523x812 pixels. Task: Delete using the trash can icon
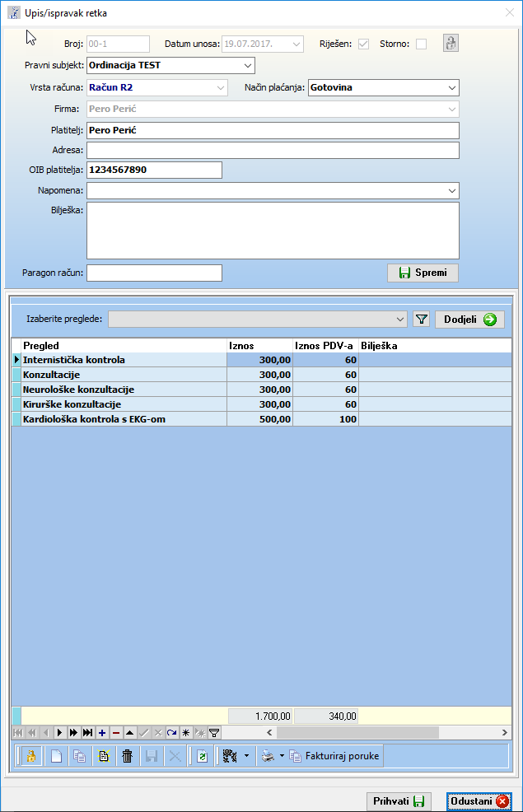click(128, 756)
